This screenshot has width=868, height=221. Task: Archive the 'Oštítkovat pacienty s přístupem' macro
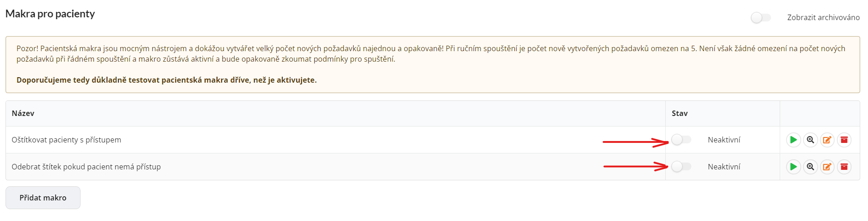click(x=844, y=140)
